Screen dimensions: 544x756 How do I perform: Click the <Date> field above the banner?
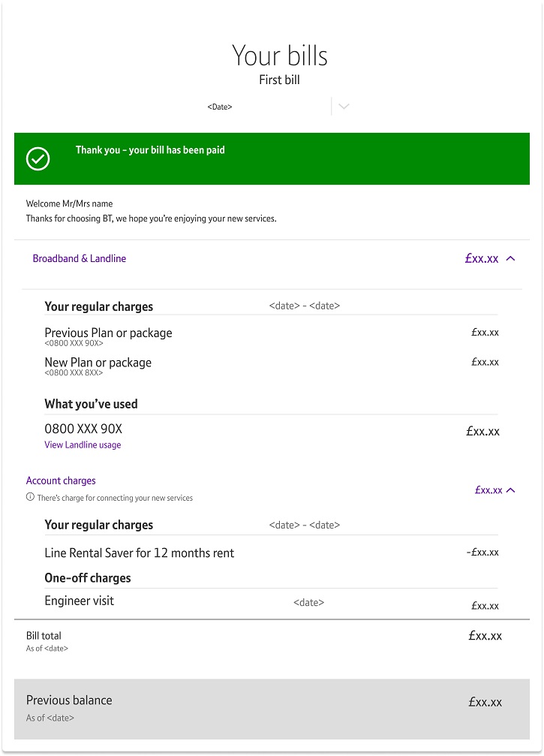tap(219, 107)
